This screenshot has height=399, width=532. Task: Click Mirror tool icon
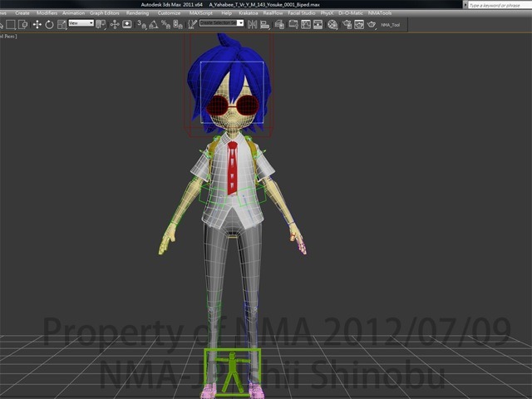click(x=252, y=24)
